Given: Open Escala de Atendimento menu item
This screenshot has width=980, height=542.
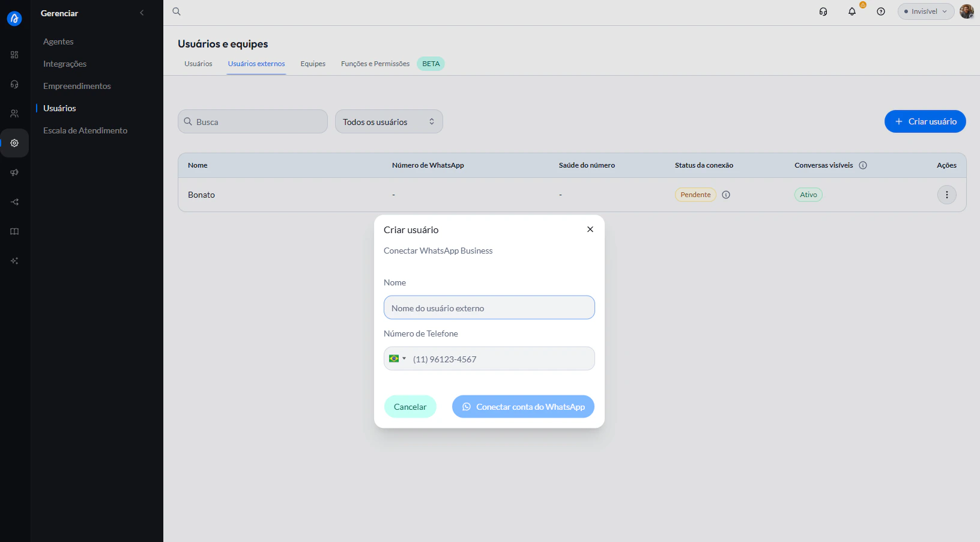Looking at the screenshot, I should click(x=85, y=130).
